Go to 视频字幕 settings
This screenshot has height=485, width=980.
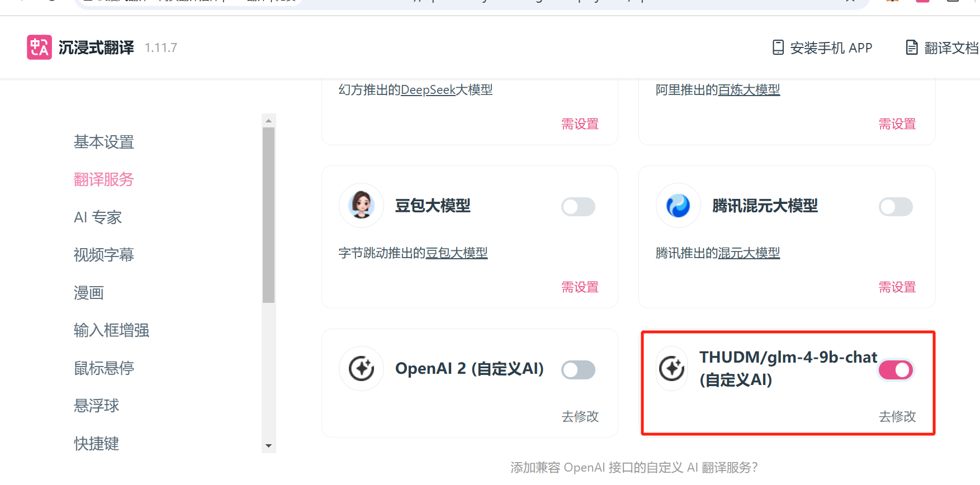pos(104,255)
